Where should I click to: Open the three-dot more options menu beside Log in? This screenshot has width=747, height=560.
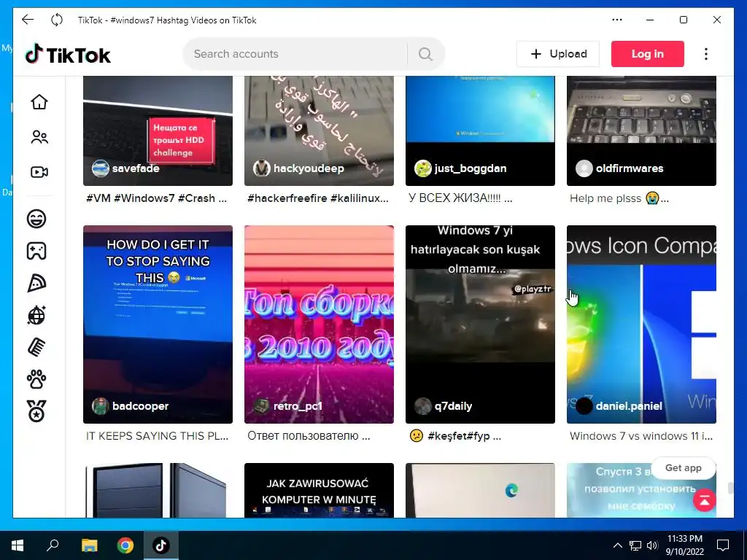[706, 54]
